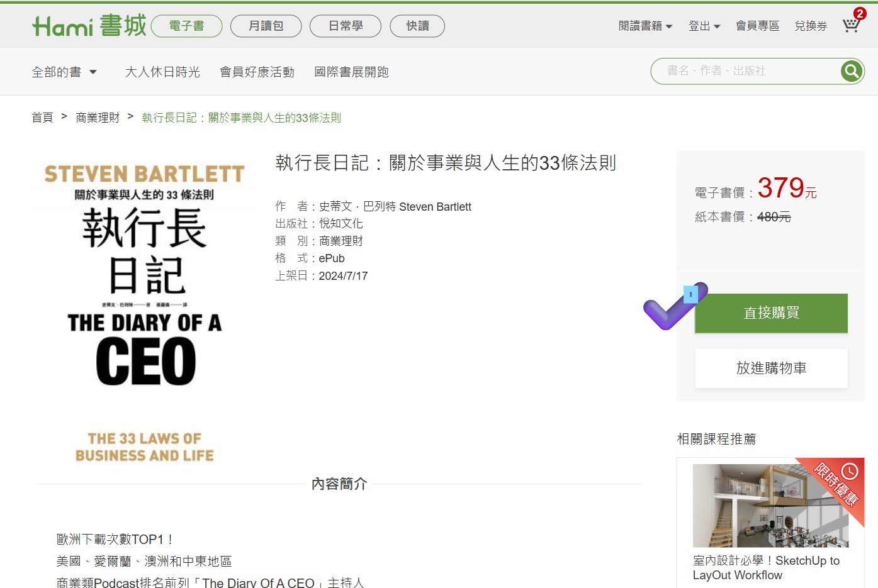Click the green search magnifier button

[x=852, y=71]
